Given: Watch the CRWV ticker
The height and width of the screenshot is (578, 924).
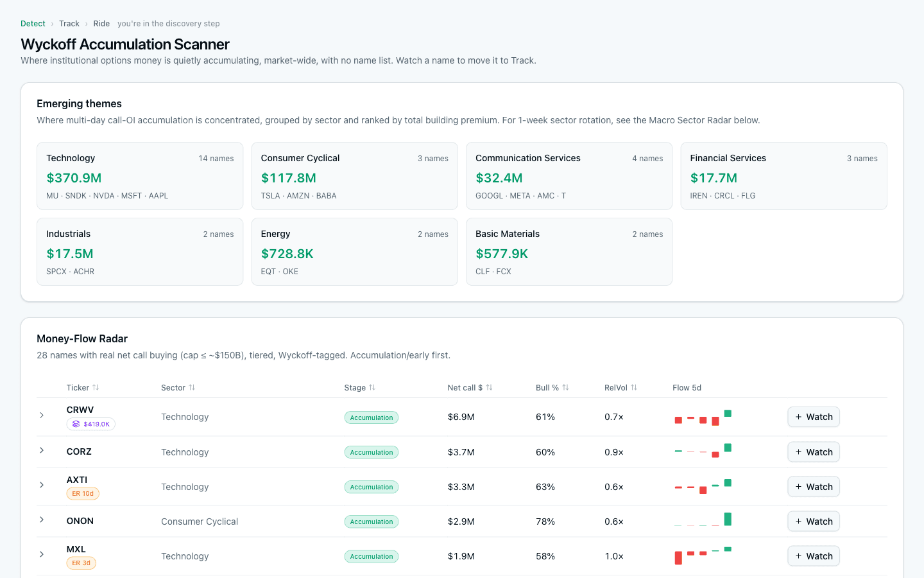Looking at the screenshot, I should pos(814,417).
